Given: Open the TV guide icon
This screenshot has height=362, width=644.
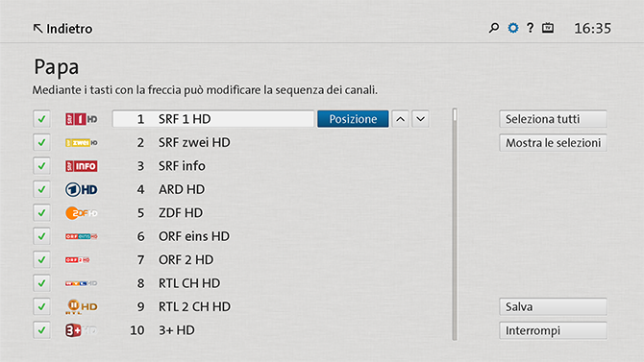Looking at the screenshot, I should (548, 28).
